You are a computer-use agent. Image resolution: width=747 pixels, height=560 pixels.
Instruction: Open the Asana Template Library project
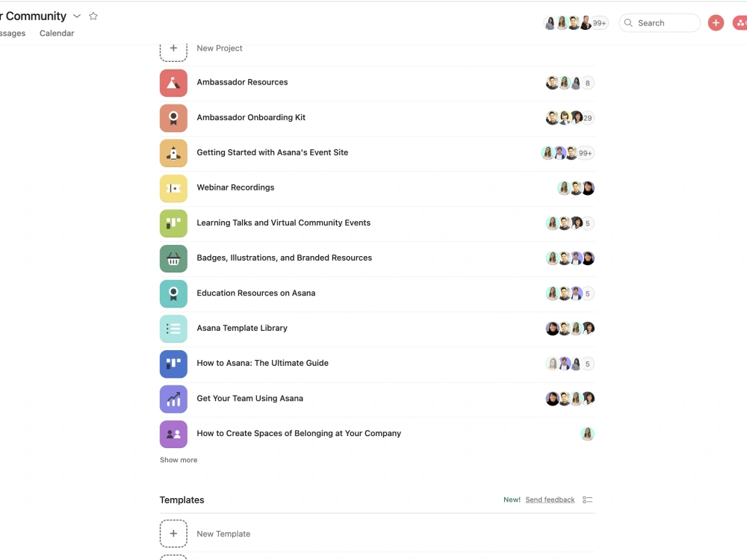pyautogui.click(x=242, y=328)
